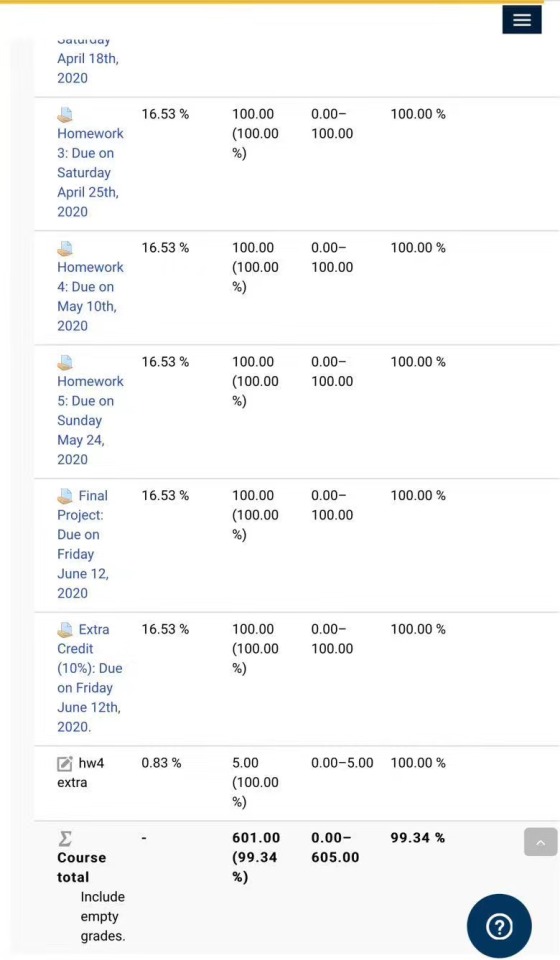Open Homework 3 due April 25th link
The height and width of the screenshot is (960, 560).
click(90, 173)
